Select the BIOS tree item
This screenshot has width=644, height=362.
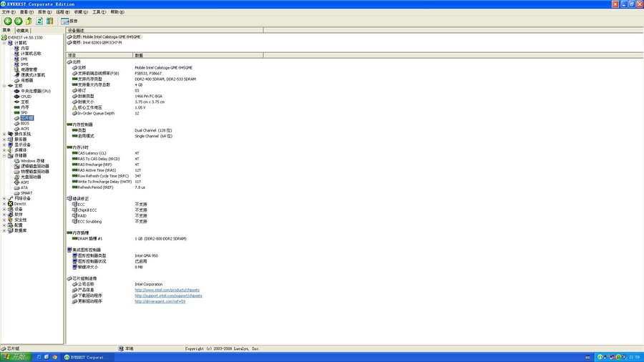25,123
